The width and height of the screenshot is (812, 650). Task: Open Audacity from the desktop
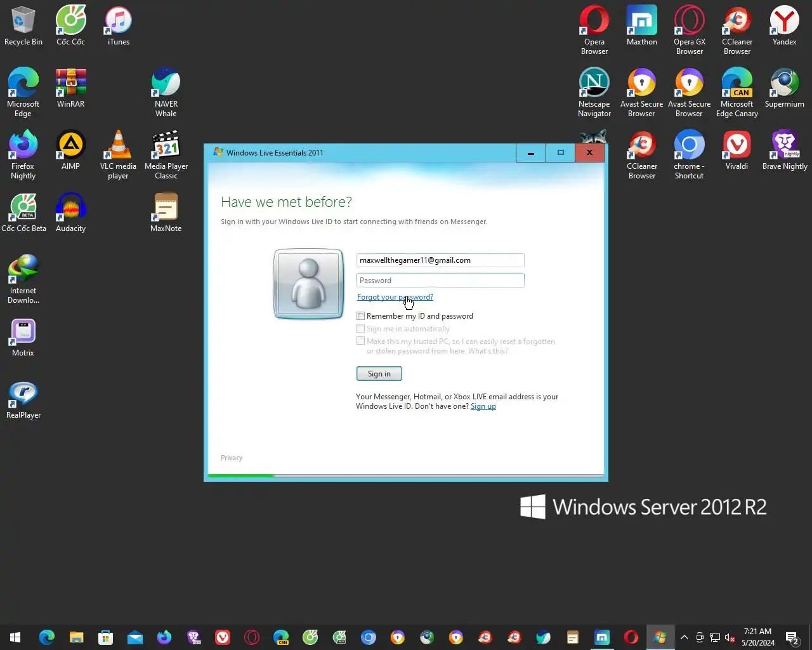(x=70, y=213)
